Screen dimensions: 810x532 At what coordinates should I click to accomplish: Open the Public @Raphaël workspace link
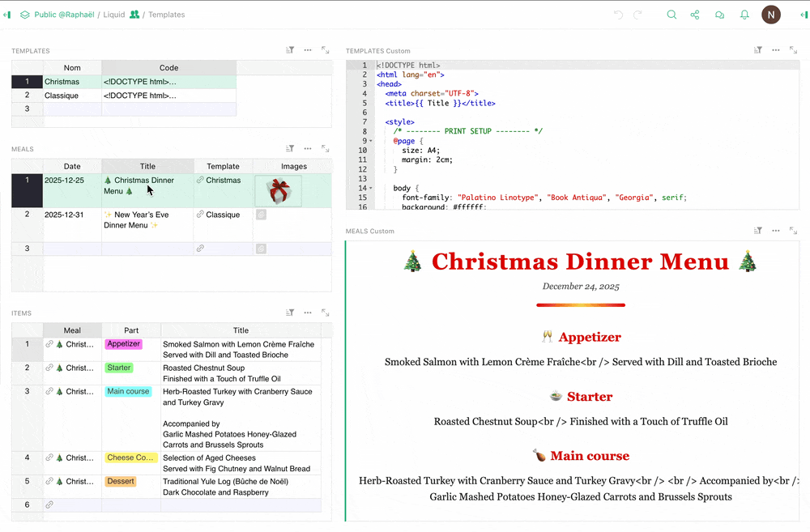pos(65,14)
